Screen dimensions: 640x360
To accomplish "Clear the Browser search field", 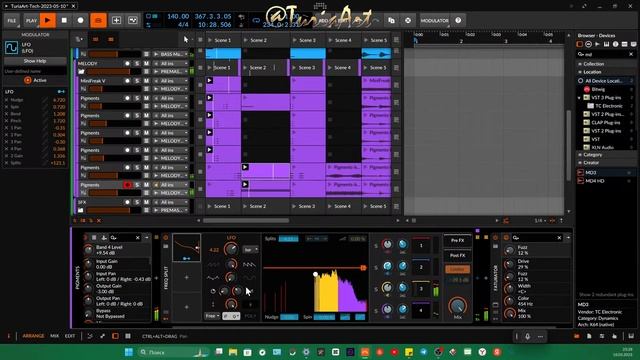I will (631, 54).
